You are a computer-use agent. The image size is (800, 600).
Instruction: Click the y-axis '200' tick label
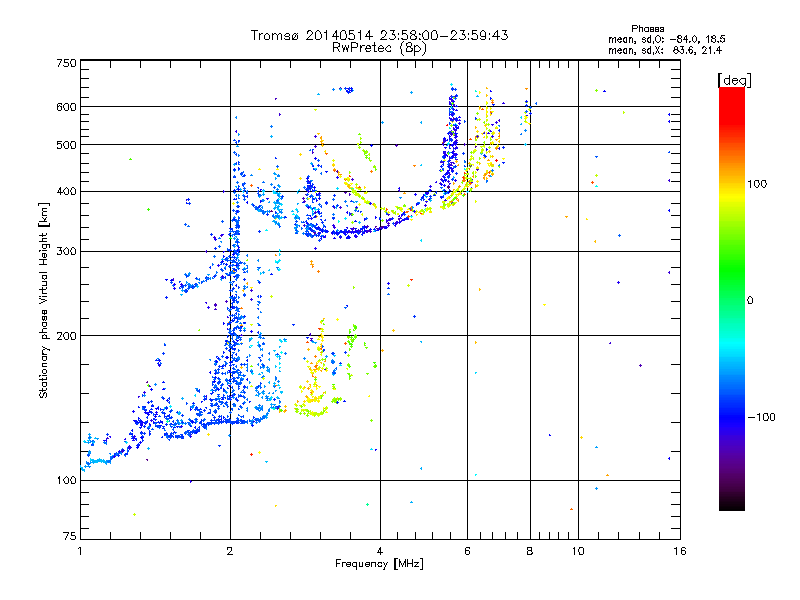pos(66,336)
